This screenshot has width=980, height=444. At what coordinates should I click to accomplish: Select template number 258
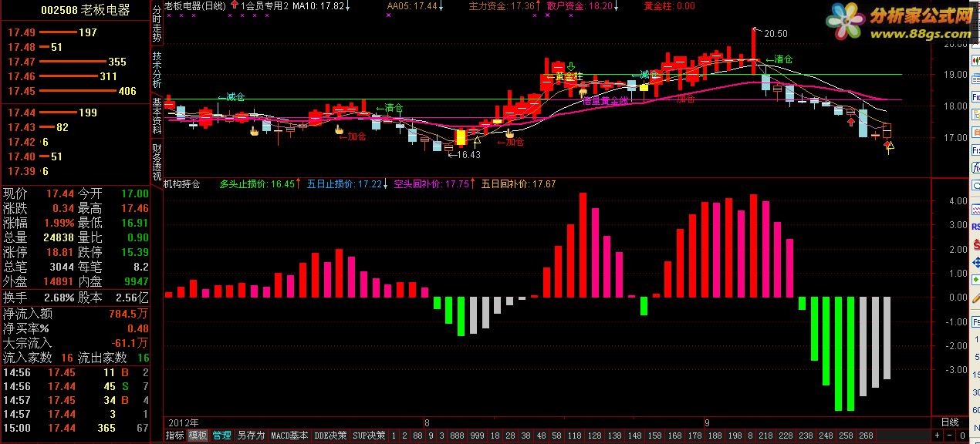(x=846, y=436)
